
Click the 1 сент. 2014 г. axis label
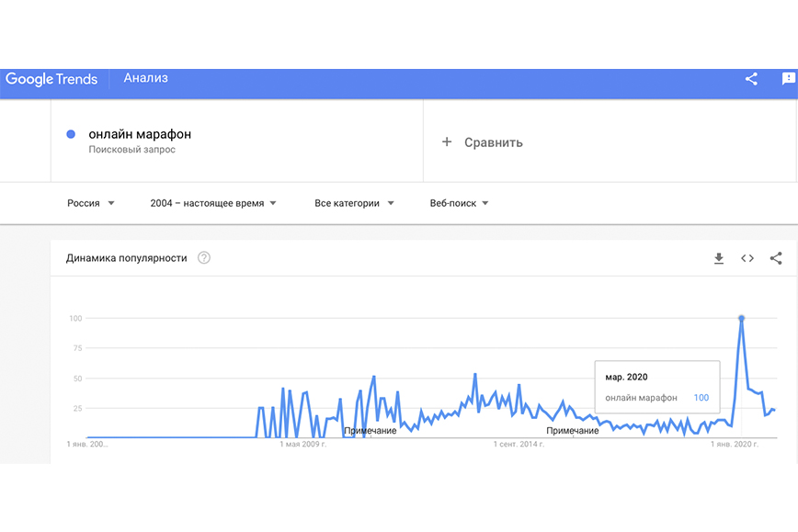pyautogui.click(x=519, y=444)
